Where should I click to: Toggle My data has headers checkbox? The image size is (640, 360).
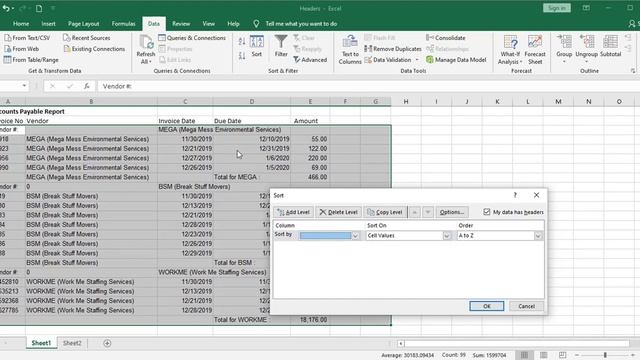pos(487,212)
